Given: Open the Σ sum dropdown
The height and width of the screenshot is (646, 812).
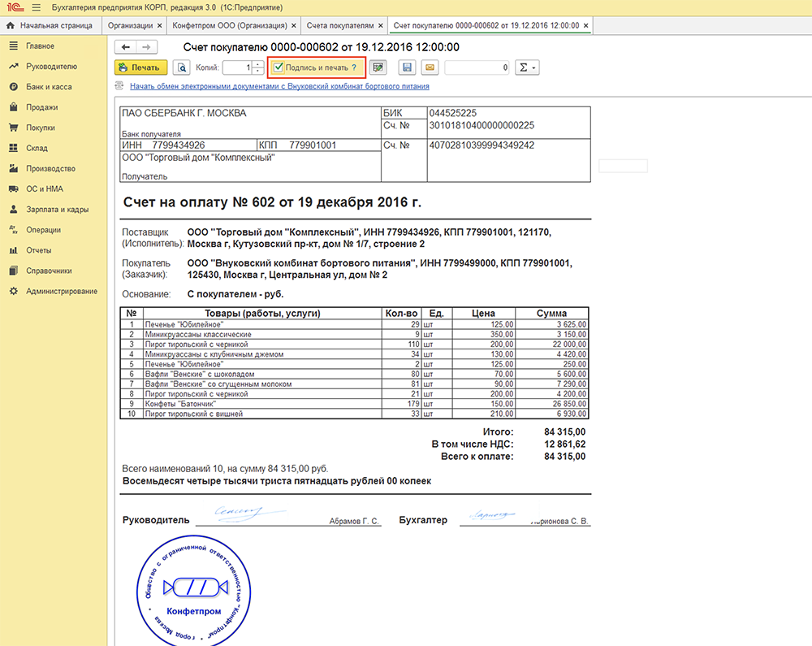Looking at the screenshot, I should click(527, 67).
